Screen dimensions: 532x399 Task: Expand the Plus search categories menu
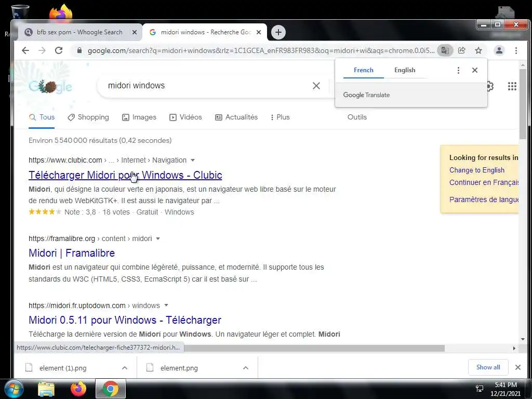coord(280,117)
